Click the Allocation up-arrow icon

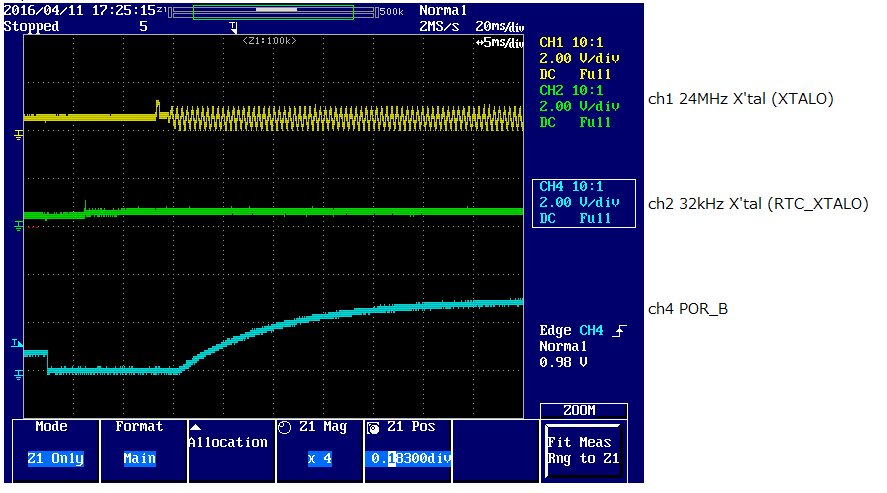[195, 427]
